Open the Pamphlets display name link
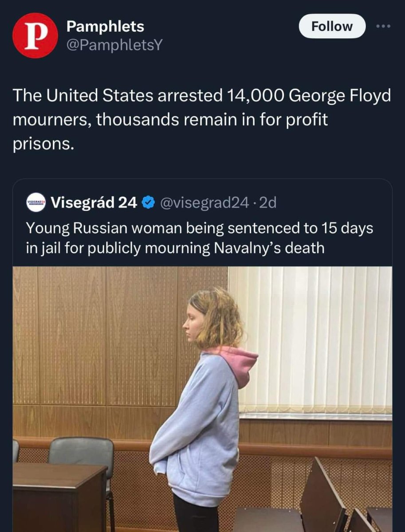 pyautogui.click(x=105, y=26)
